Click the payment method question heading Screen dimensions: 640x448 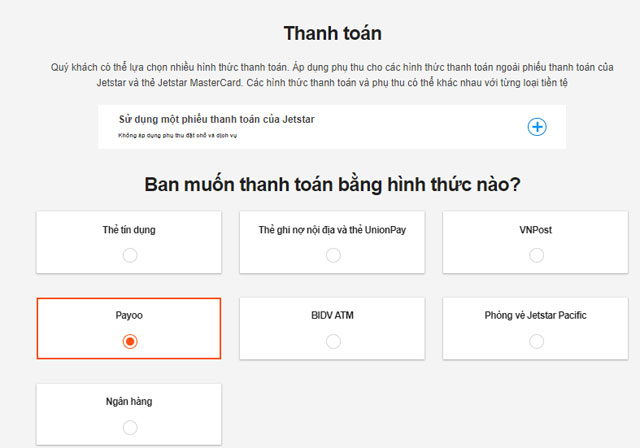point(332,184)
